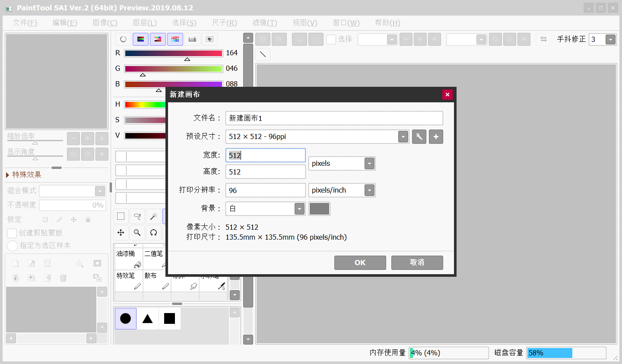Image resolution: width=622 pixels, height=364 pixels.
Task: Click the 打印分辨率 resolution input field
Action: [x=266, y=190]
